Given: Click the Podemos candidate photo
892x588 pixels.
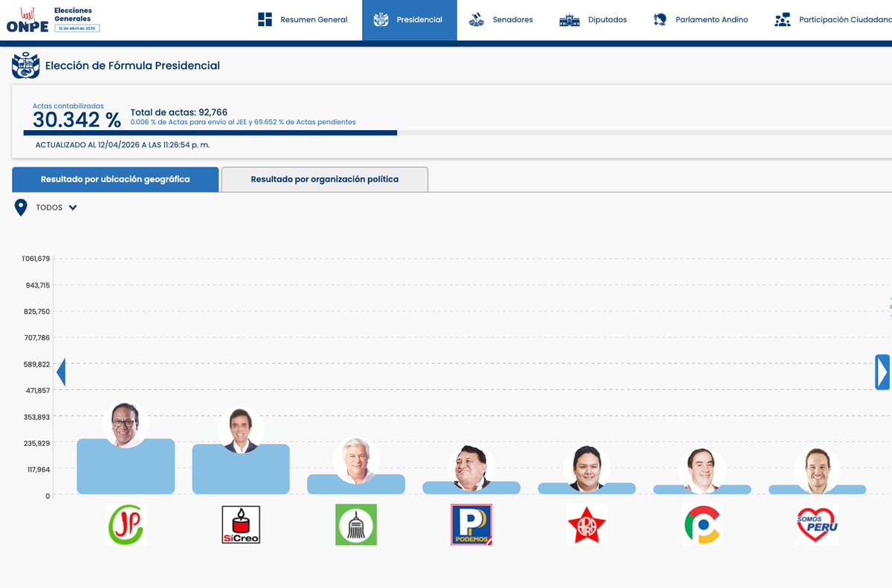Looking at the screenshot, I should pos(471,468).
